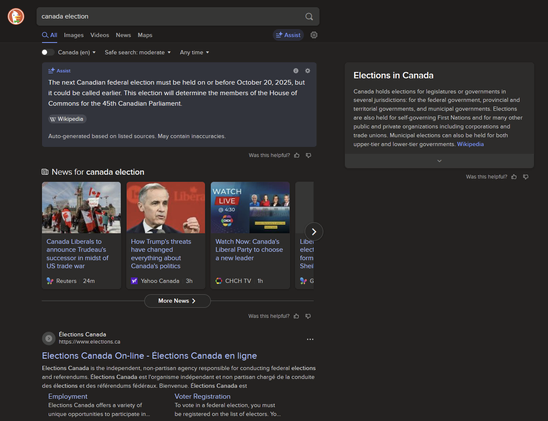548x421 pixels.
Task: Thumbs down the news results section
Action: 308,316
